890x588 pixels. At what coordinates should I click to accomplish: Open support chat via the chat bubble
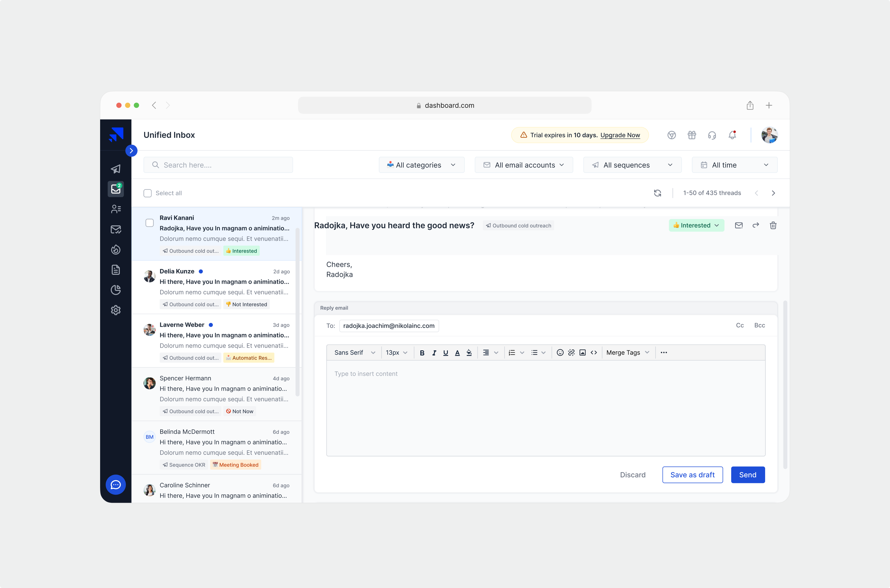(116, 485)
